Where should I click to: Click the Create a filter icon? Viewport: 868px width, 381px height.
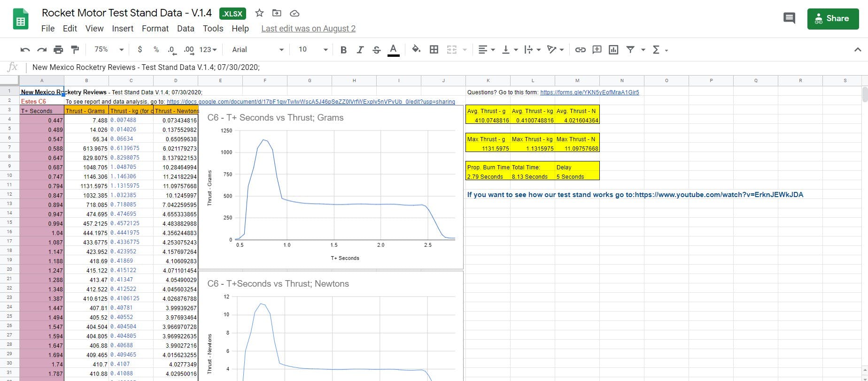click(630, 50)
